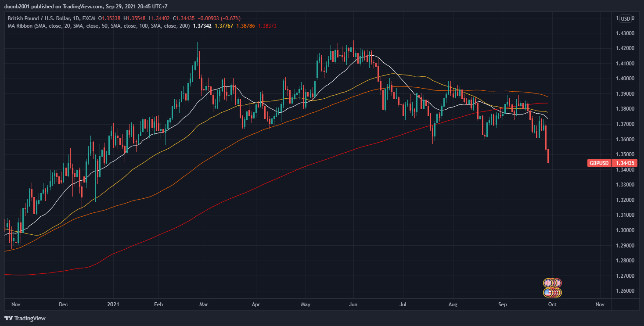Click the 'Feb' label on the time axis

coord(159,304)
